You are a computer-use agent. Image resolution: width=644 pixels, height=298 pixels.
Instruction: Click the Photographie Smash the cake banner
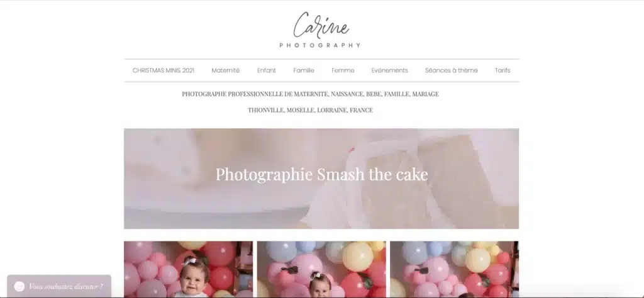[x=321, y=179]
